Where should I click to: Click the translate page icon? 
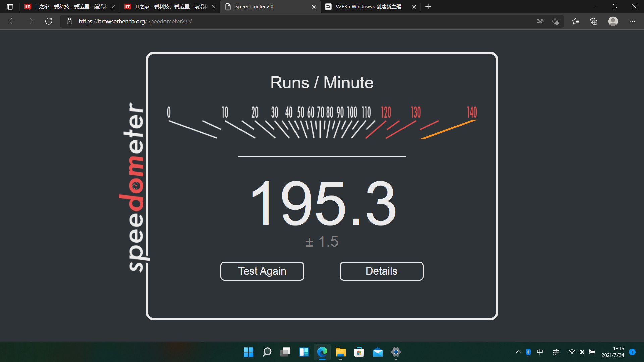[x=540, y=21]
